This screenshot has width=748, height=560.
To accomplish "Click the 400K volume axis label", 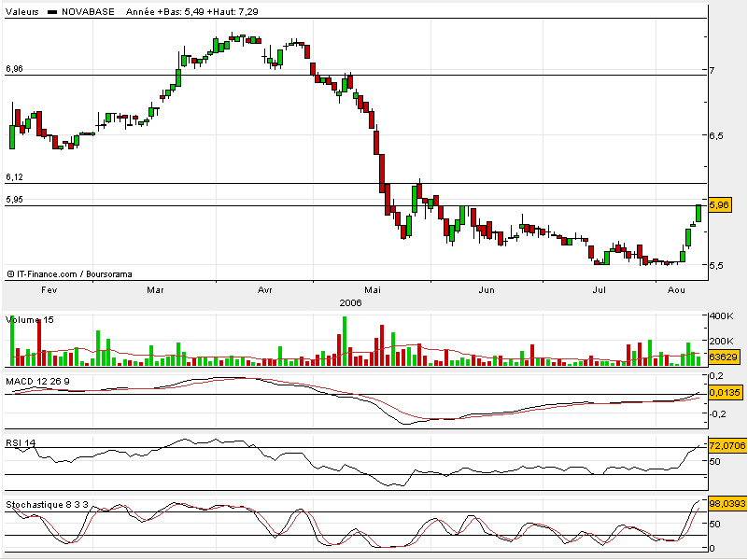I will [x=721, y=316].
